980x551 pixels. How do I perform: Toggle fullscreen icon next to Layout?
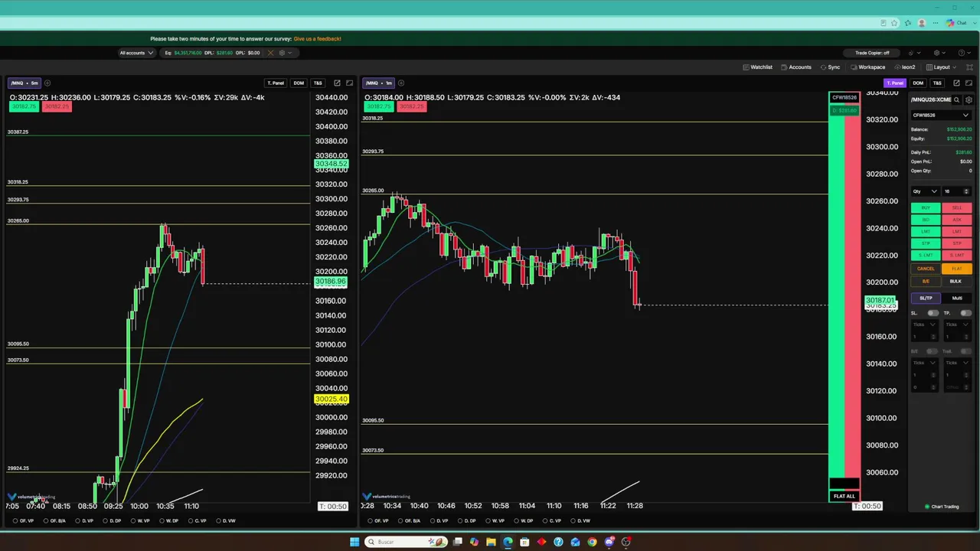click(x=969, y=67)
